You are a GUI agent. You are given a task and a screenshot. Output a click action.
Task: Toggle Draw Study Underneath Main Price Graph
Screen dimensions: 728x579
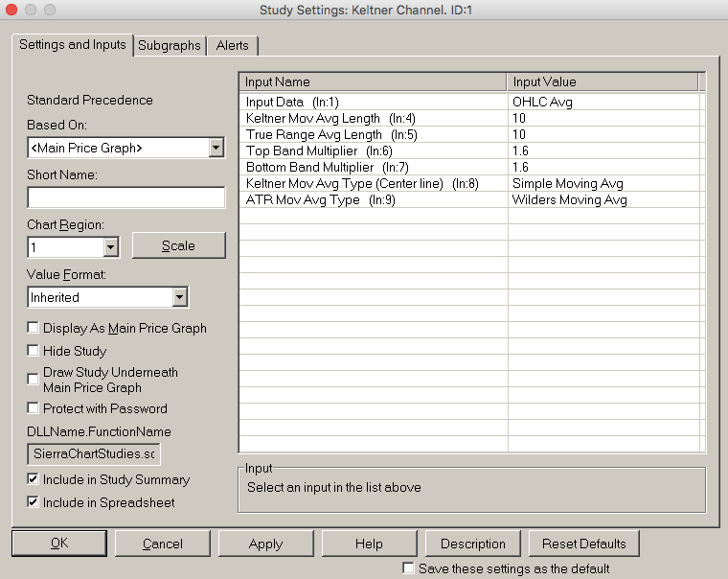(34, 380)
